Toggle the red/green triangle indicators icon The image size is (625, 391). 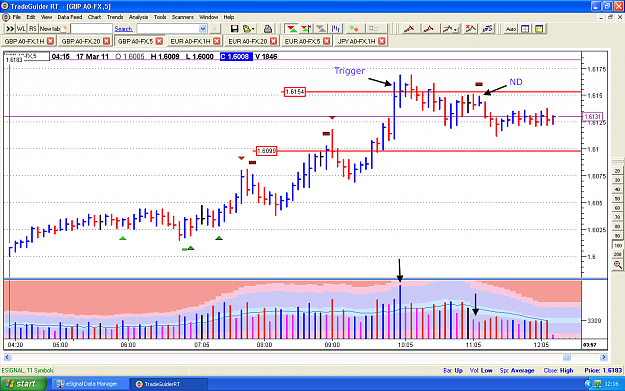click(x=291, y=29)
